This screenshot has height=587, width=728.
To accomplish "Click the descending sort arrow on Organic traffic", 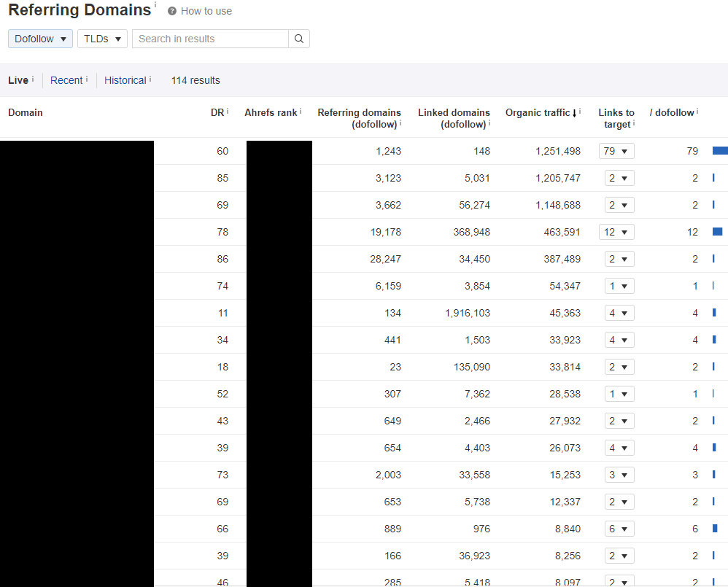I will pyautogui.click(x=574, y=113).
